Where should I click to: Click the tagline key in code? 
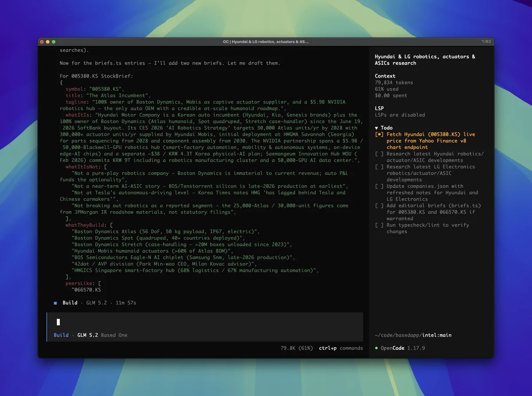[76, 102]
